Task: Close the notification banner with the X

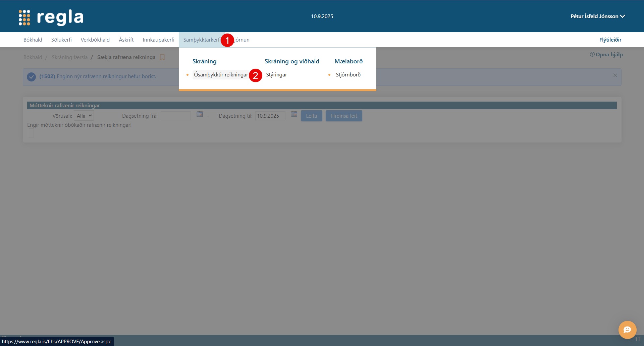Action: pyautogui.click(x=615, y=75)
